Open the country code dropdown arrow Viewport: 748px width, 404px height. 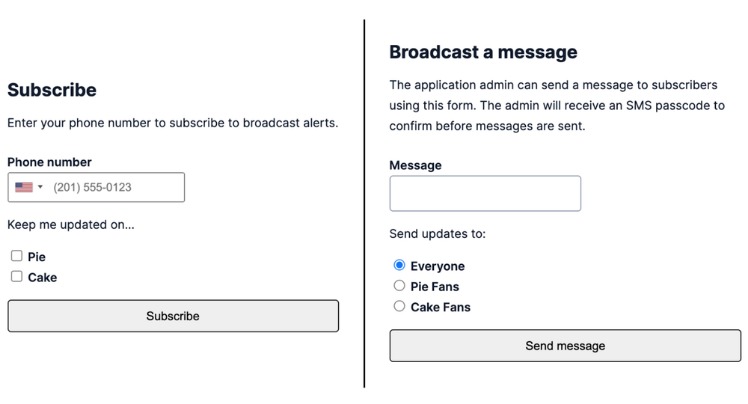tap(40, 187)
